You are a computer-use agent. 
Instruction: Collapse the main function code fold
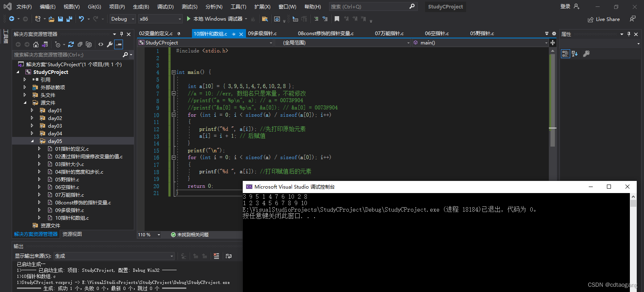click(x=173, y=72)
